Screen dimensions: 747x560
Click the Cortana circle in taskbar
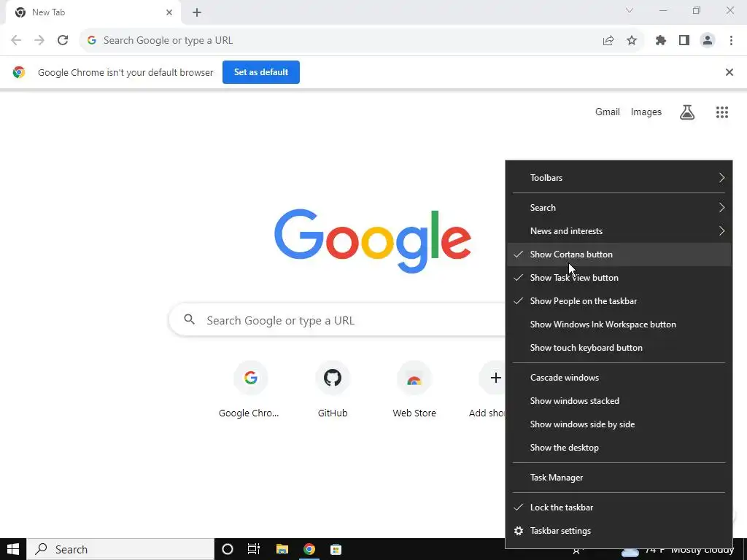228,549
